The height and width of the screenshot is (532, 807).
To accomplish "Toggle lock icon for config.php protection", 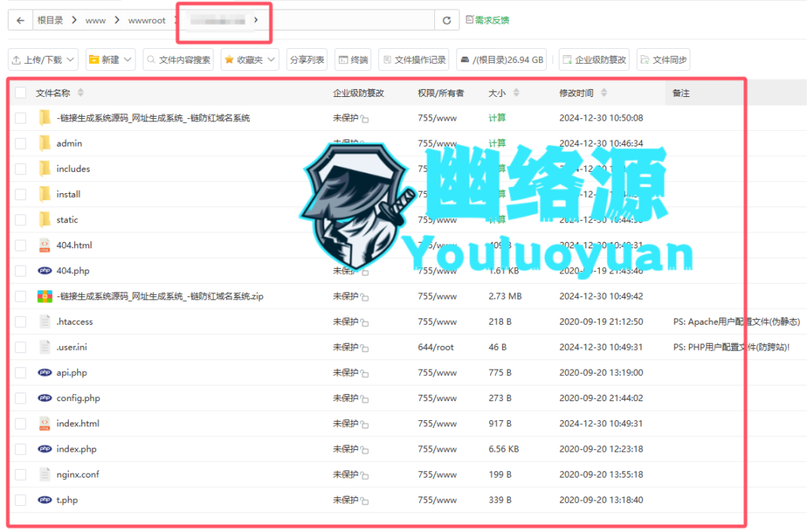I will (365, 400).
